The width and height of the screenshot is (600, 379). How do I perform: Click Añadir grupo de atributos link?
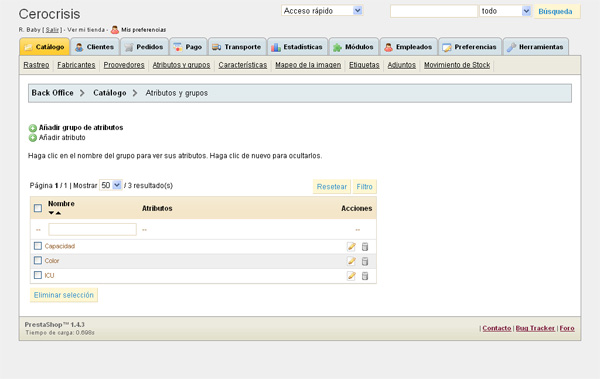(x=81, y=127)
